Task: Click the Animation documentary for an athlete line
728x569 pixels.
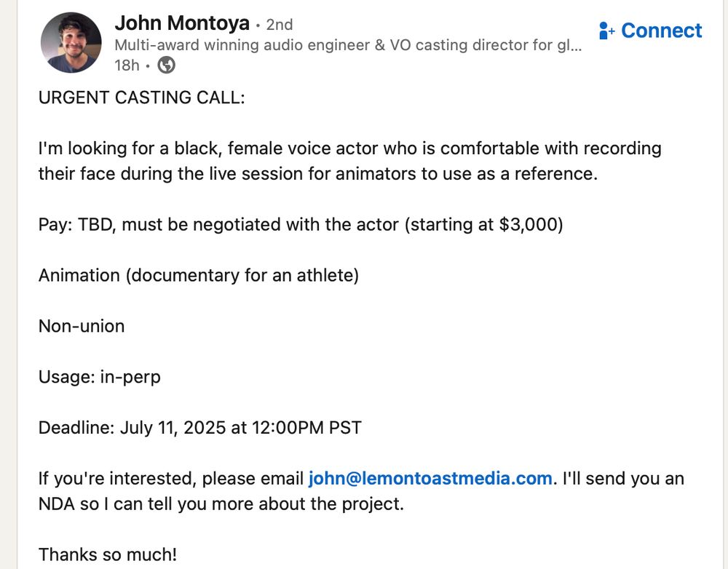Action: coord(199,276)
